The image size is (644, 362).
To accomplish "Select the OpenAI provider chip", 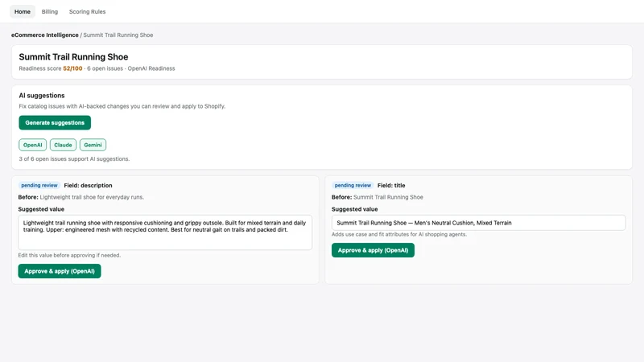I will [x=32, y=145].
